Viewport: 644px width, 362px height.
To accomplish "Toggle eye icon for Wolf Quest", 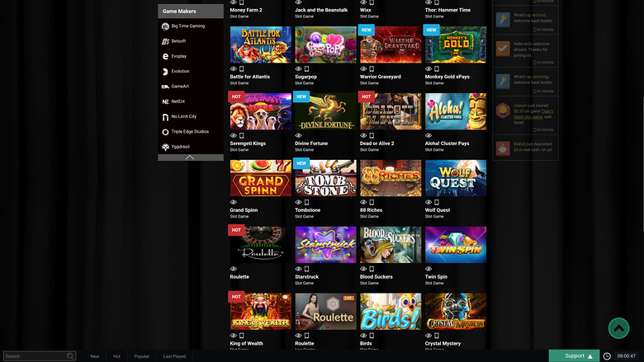I will click(x=429, y=202).
